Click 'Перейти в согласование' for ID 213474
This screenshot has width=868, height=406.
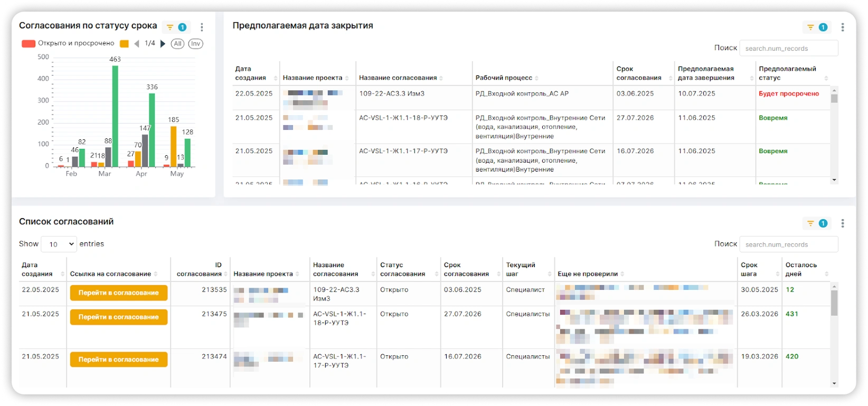coord(119,360)
